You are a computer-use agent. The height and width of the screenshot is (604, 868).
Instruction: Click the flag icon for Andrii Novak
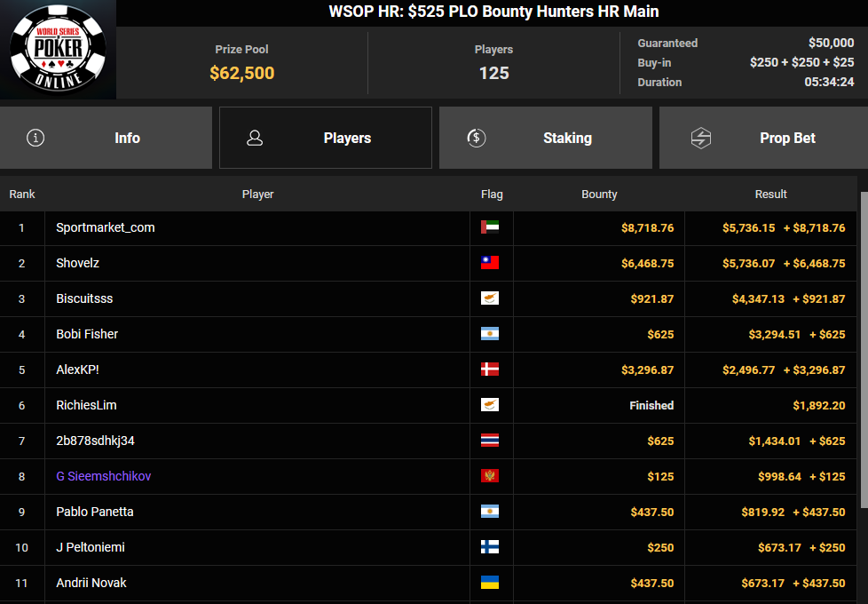point(490,582)
